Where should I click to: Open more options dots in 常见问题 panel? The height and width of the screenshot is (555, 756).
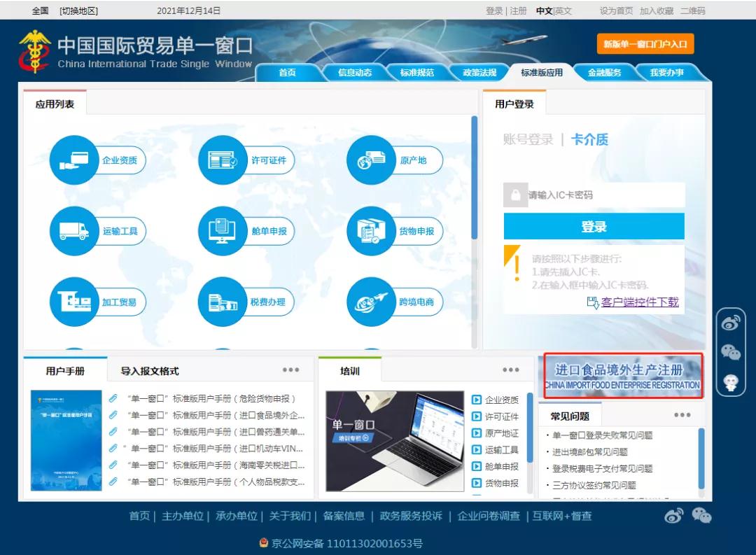coord(682,415)
